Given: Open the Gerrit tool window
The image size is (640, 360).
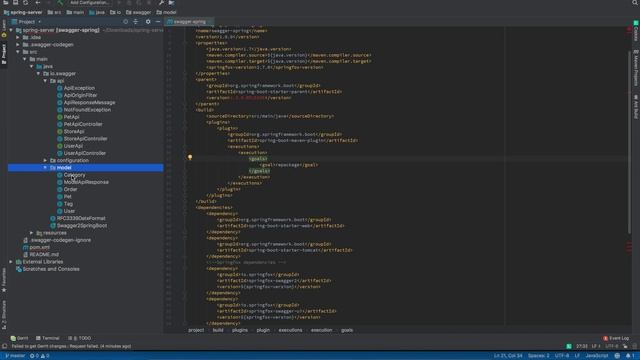Looking at the screenshot, I should (x=20, y=338).
